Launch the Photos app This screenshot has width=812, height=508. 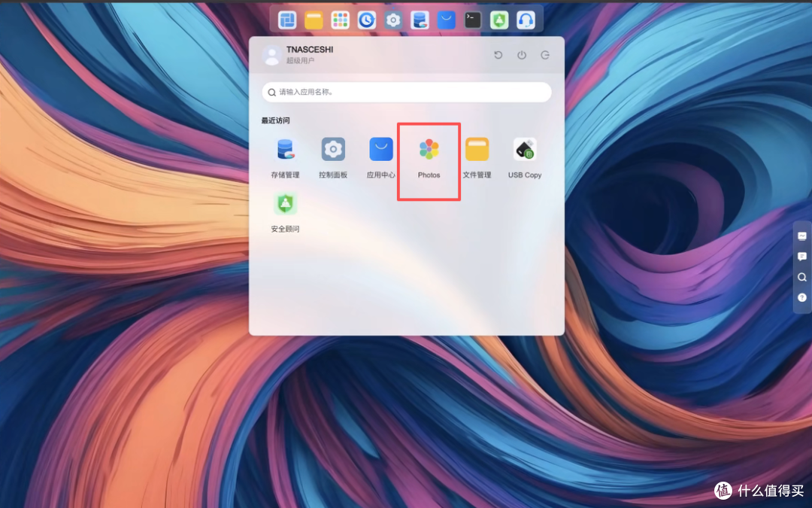tap(429, 159)
